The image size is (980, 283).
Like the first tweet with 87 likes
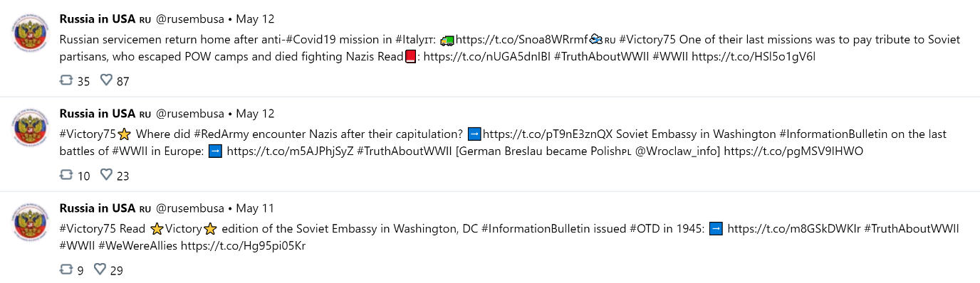point(106,80)
